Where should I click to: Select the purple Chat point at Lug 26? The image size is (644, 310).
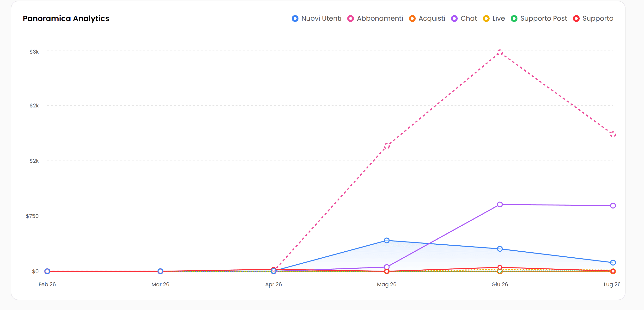pos(613,206)
